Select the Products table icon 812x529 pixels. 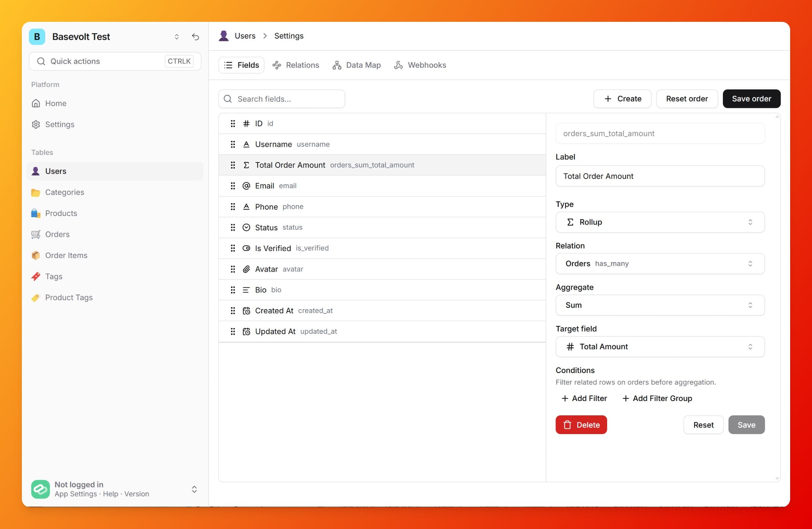pyautogui.click(x=36, y=213)
